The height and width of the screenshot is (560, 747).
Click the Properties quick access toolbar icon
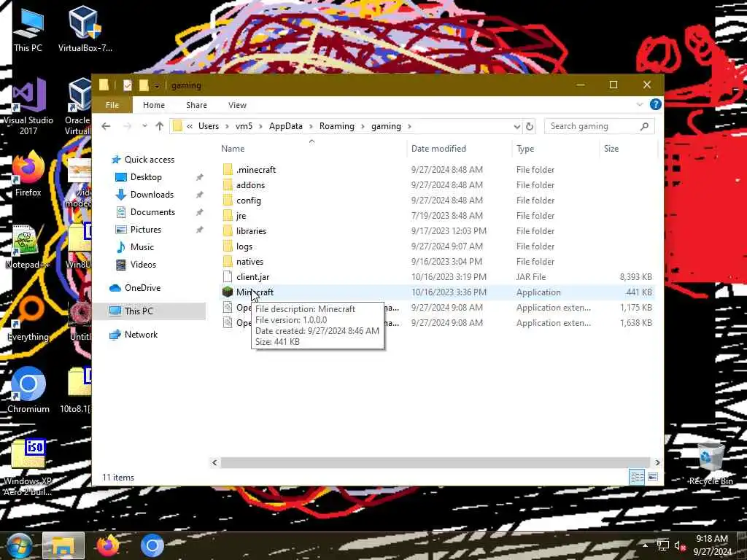tap(127, 85)
